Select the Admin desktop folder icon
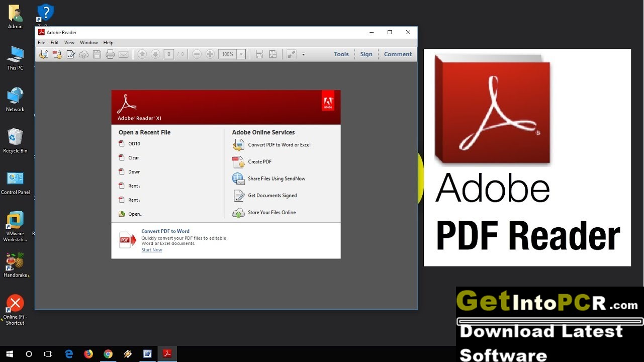The width and height of the screenshot is (644, 362). coord(15,17)
